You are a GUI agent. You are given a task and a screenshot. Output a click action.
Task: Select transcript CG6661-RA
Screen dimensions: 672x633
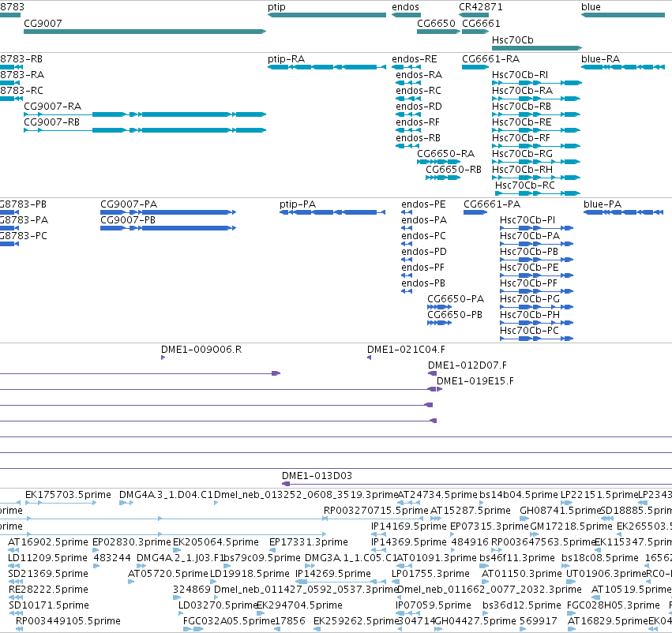coord(475,67)
